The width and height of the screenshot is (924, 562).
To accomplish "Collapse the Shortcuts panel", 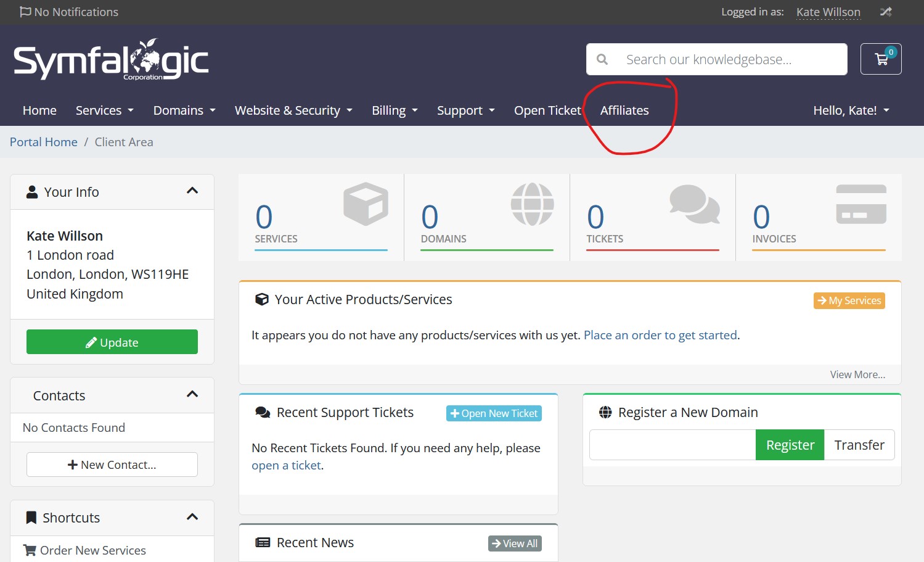I will 192,517.
